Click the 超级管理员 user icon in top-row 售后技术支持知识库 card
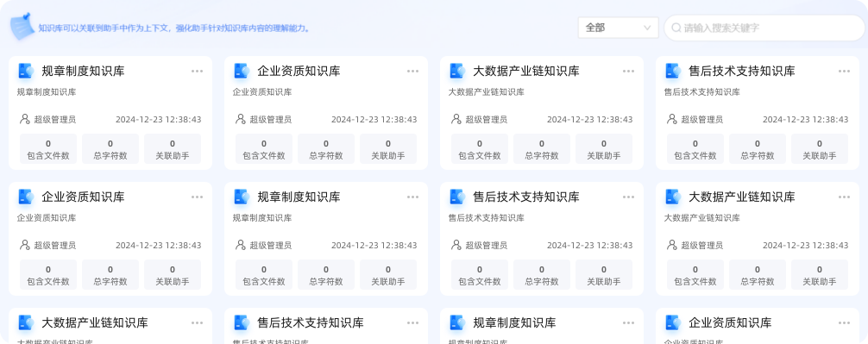This screenshot has width=868, height=344. point(671,119)
